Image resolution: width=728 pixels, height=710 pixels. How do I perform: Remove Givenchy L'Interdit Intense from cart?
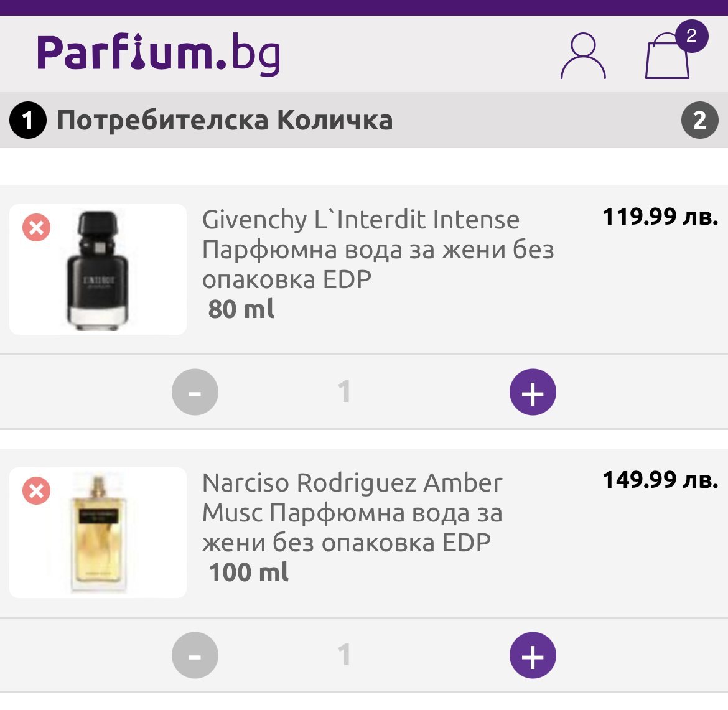(x=37, y=228)
